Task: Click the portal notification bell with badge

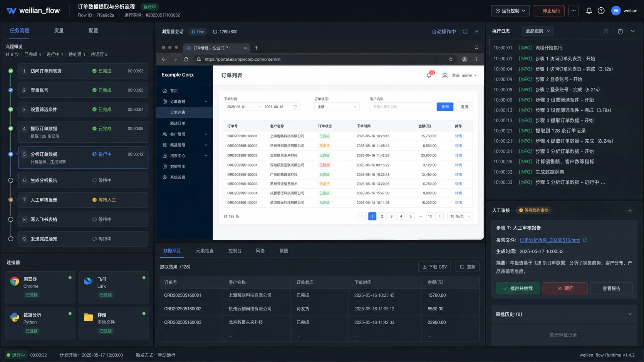Action: tap(429, 75)
